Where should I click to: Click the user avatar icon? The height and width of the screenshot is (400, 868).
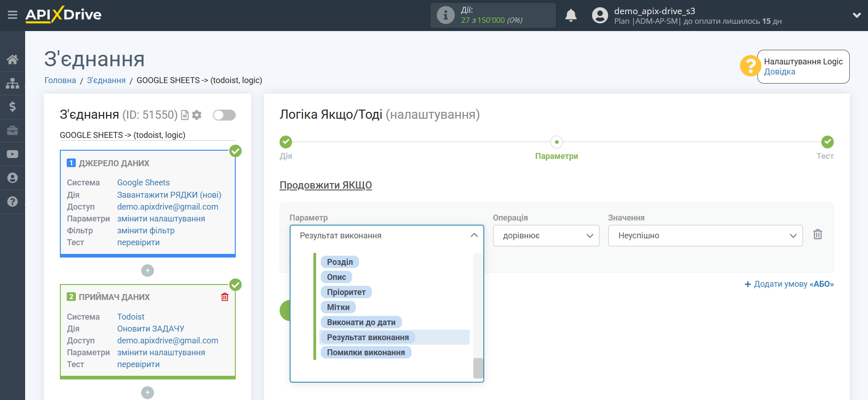point(600,15)
